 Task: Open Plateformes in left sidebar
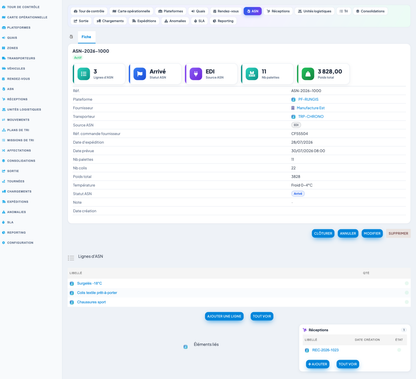click(16, 28)
